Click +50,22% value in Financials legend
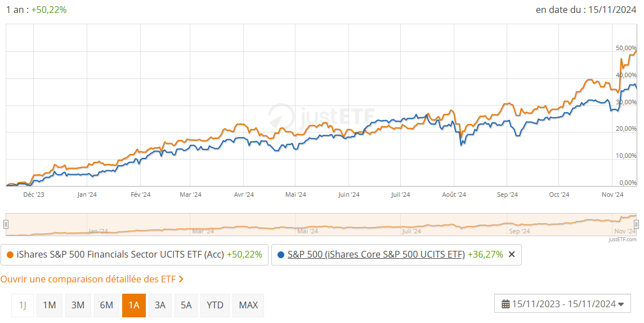 coord(244,255)
